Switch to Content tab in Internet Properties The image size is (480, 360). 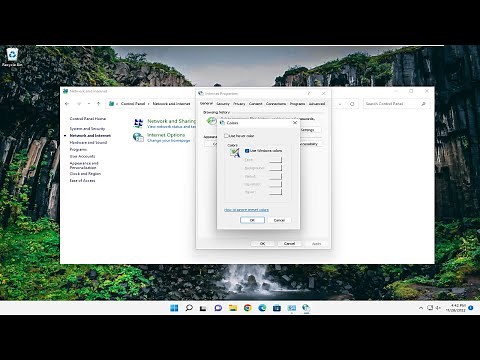coord(256,104)
